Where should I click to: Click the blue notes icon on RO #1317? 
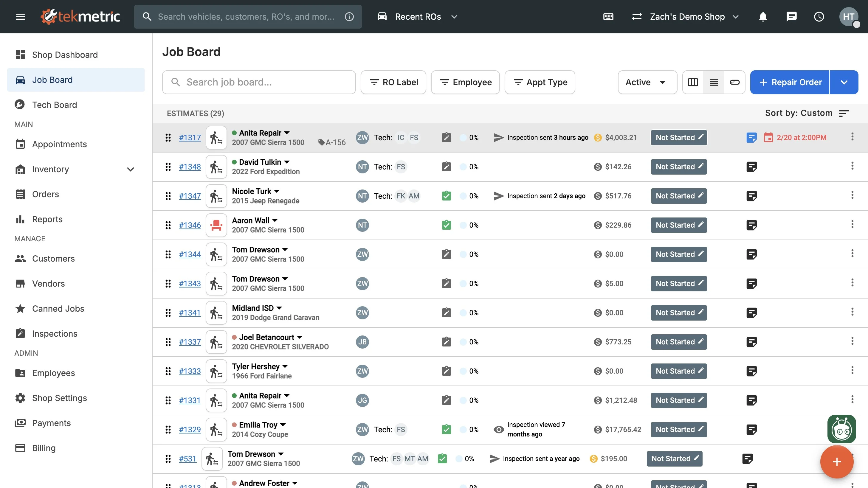(751, 137)
